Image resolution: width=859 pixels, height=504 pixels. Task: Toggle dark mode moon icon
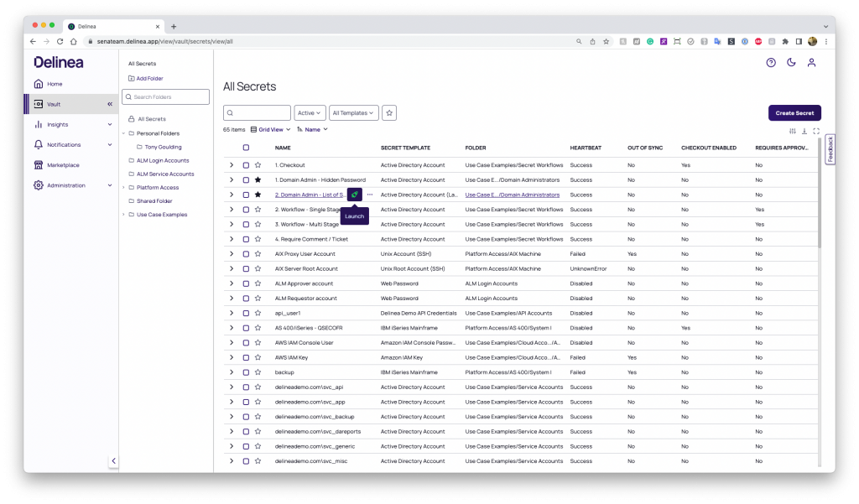(x=791, y=62)
